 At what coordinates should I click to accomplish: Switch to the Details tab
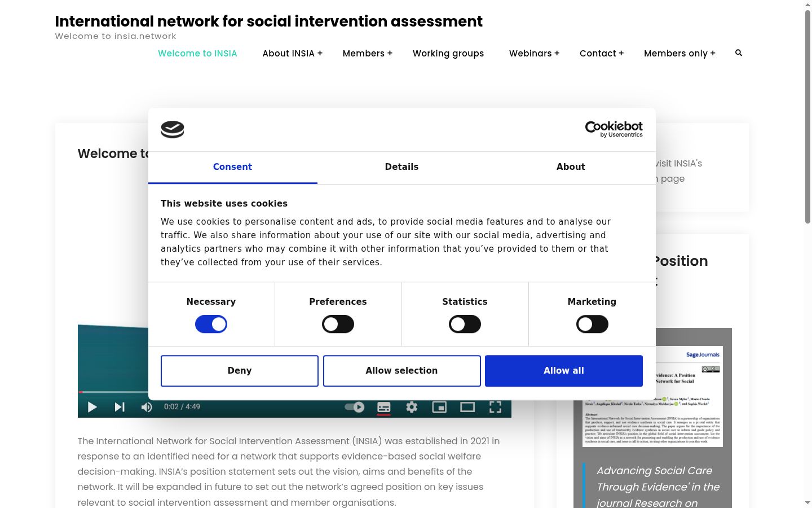tap(401, 167)
